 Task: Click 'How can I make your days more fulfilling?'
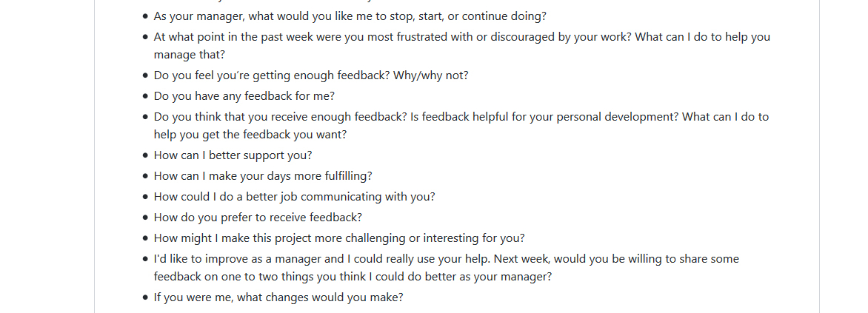pos(263,176)
